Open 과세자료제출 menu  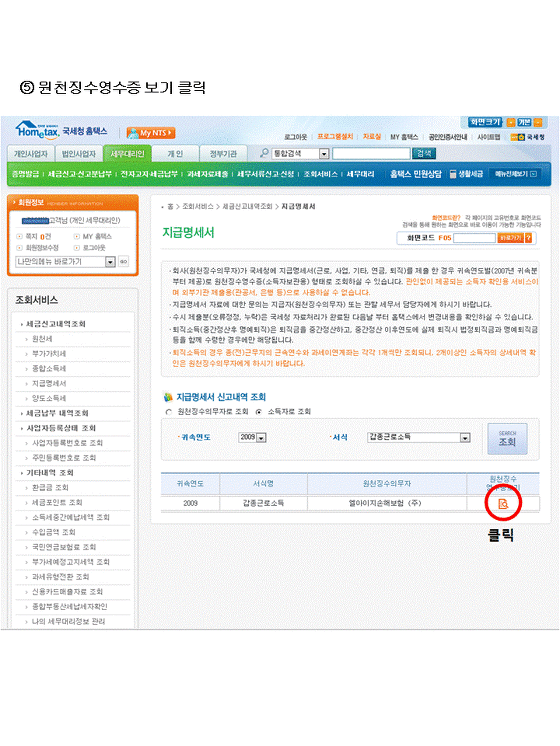[x=207, y=174]
